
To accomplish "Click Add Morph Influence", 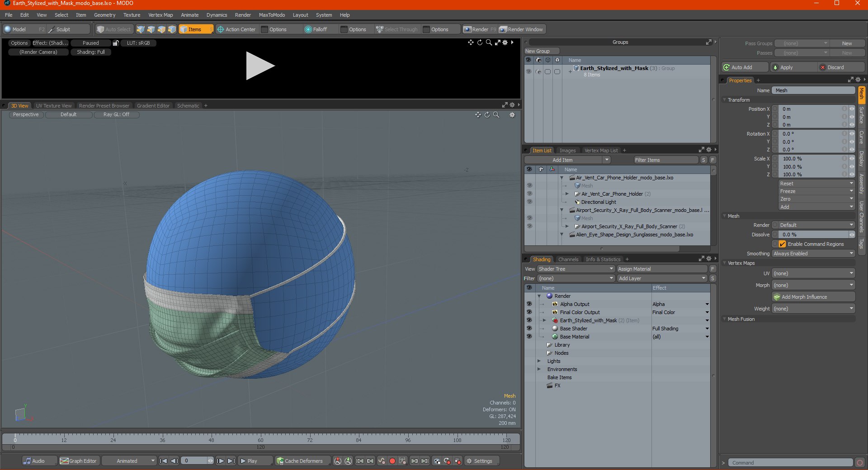I will 813,297.
